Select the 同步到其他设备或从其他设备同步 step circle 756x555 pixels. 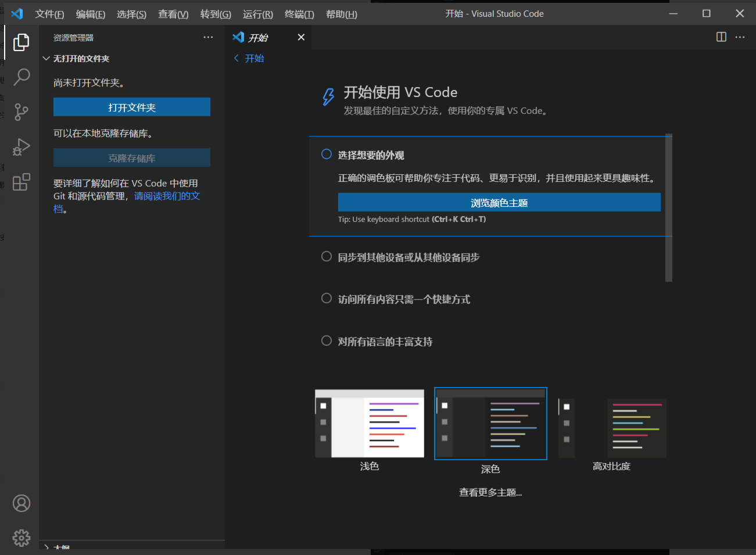(327, 256)
